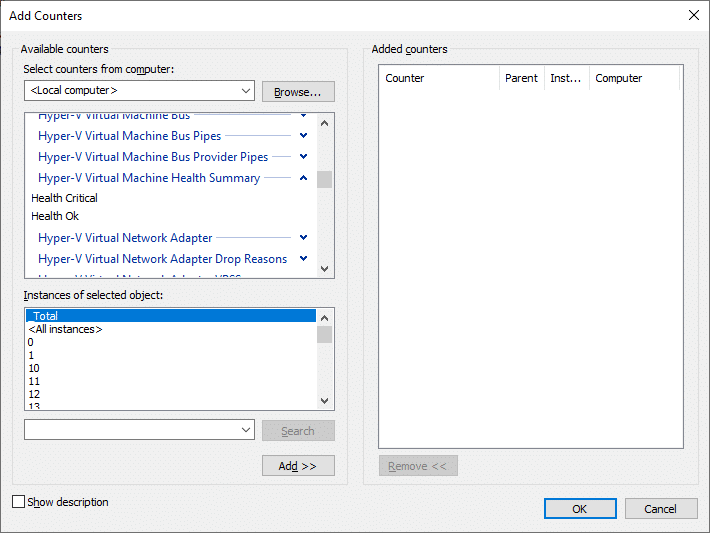Select Hyper-V Virtual Network Adapter Drop Reasons label
This screenshot has height=533, width=710.
163,259
